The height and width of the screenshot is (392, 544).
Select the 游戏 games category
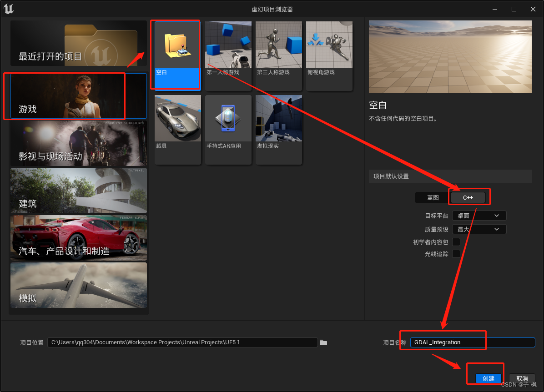pos(79,96)
